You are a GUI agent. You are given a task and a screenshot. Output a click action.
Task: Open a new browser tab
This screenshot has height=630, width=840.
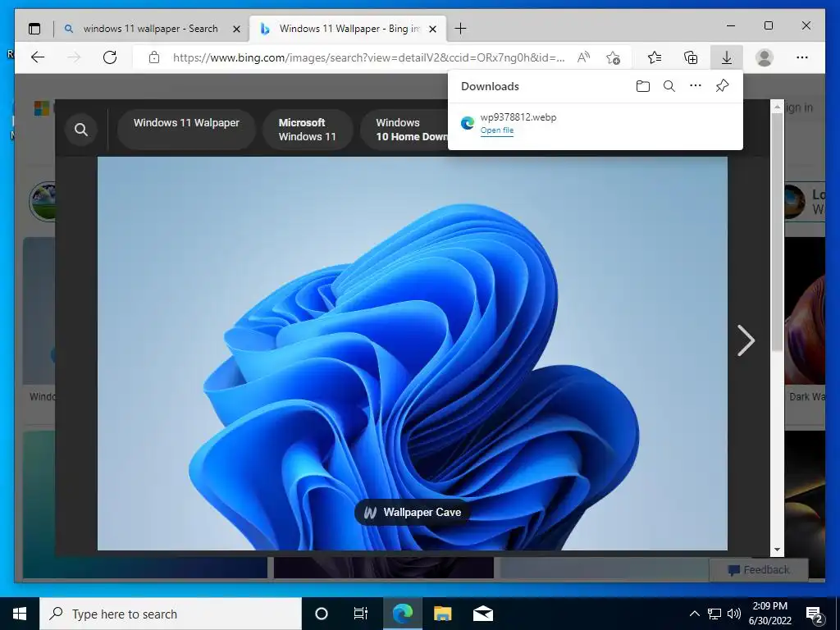[460, 29]
